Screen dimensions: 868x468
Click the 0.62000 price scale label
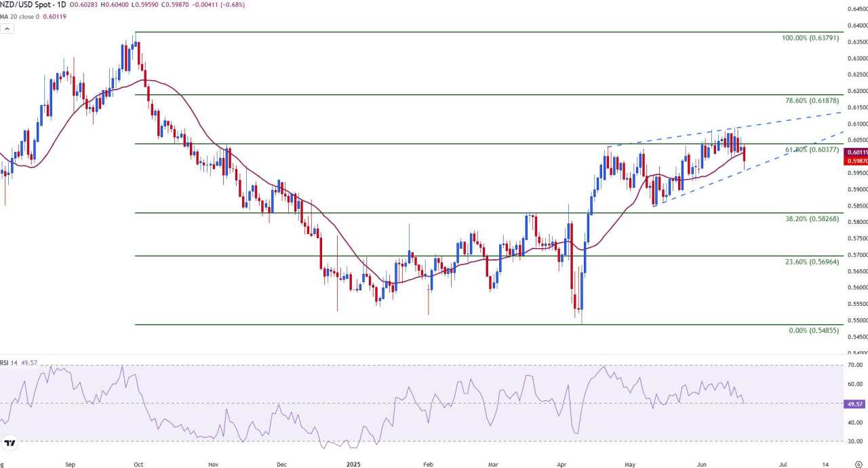tap(857, 91)
